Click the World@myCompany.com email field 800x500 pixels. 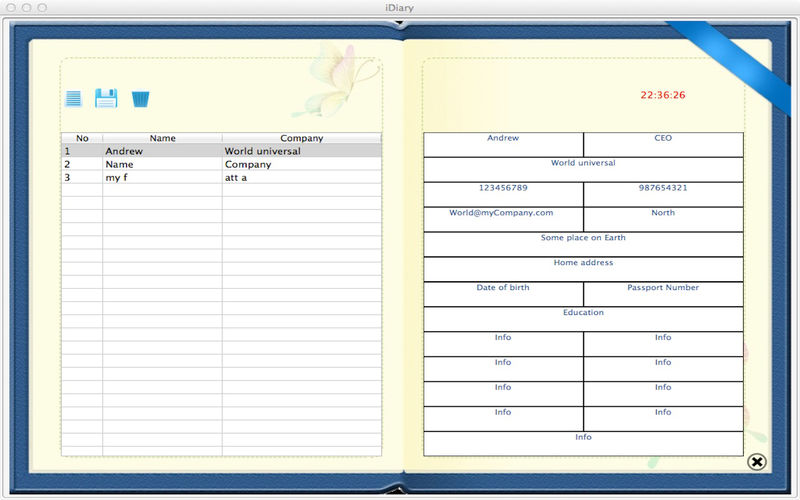(503, 220)
